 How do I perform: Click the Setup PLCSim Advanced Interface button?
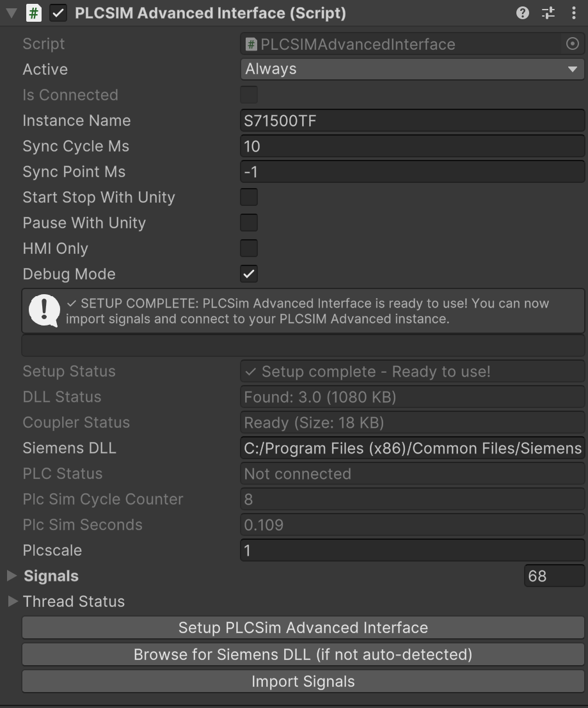303,627
